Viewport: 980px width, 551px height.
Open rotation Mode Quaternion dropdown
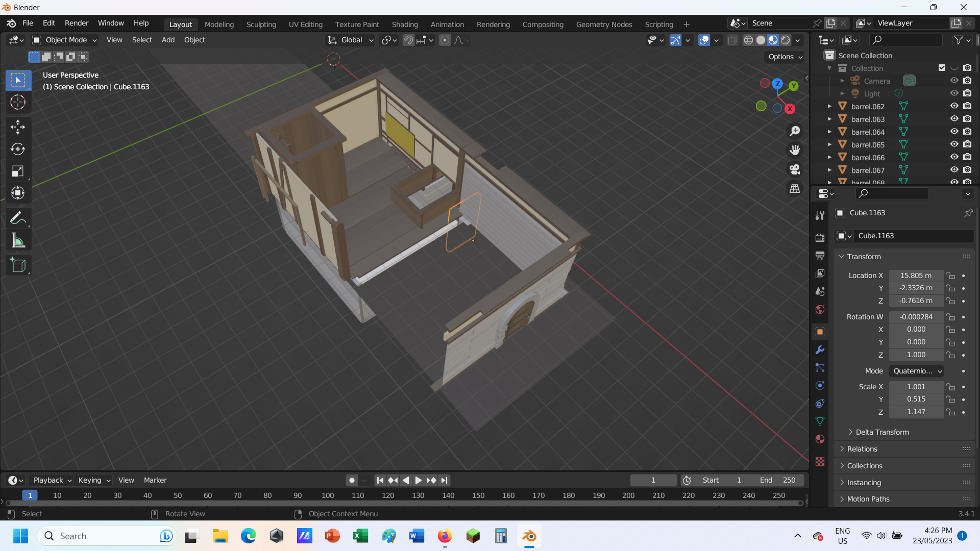(x=916, y=371)
